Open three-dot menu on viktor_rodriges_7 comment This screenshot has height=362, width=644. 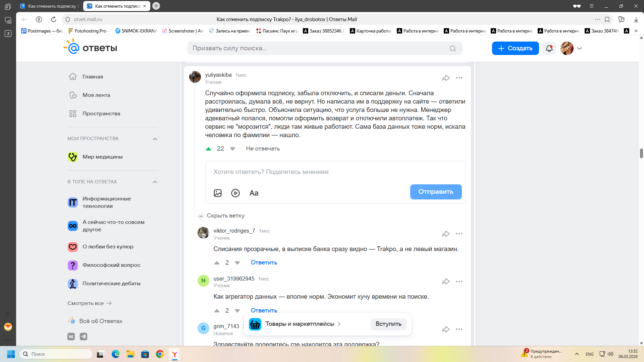pos(459,234)
